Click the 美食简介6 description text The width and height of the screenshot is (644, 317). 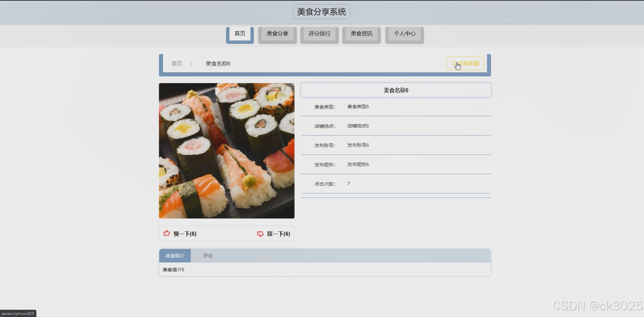173,269
